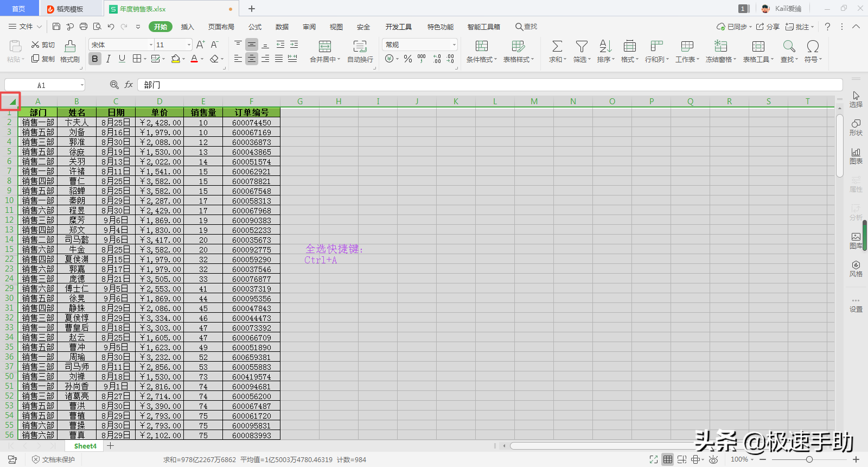
Task: Increase font size with A+ icon
Action: click(201, 45)
